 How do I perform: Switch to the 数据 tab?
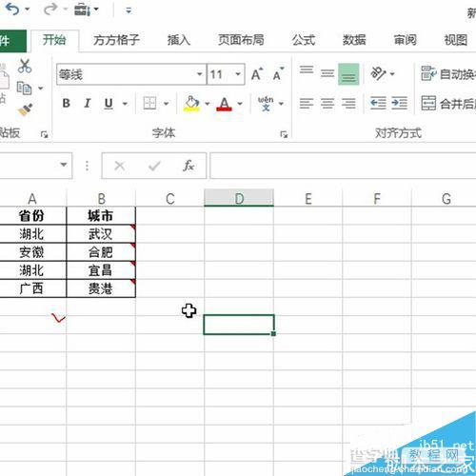click(354, 40)
